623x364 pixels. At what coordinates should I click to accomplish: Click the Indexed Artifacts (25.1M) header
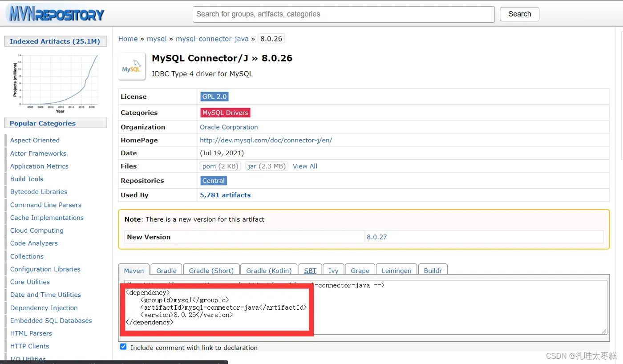click(x=56, y=41)
